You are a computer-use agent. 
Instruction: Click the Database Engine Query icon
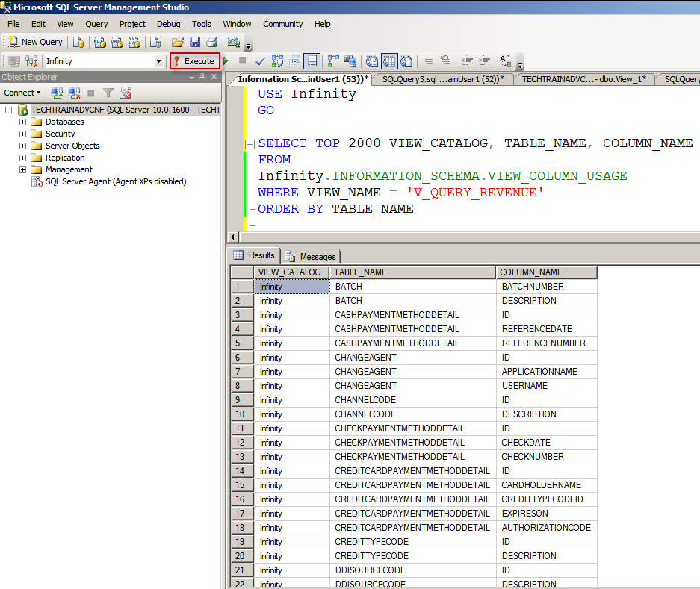(x=78, y=42)
